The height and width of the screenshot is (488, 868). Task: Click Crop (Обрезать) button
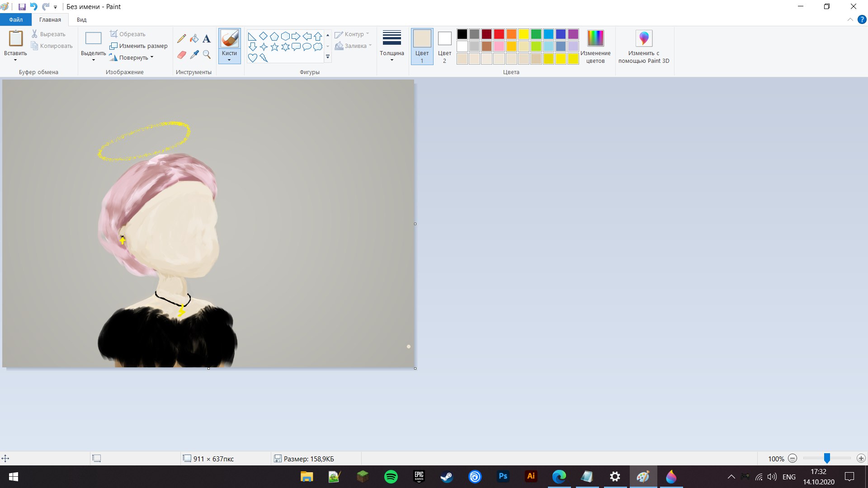pos(127,34)
